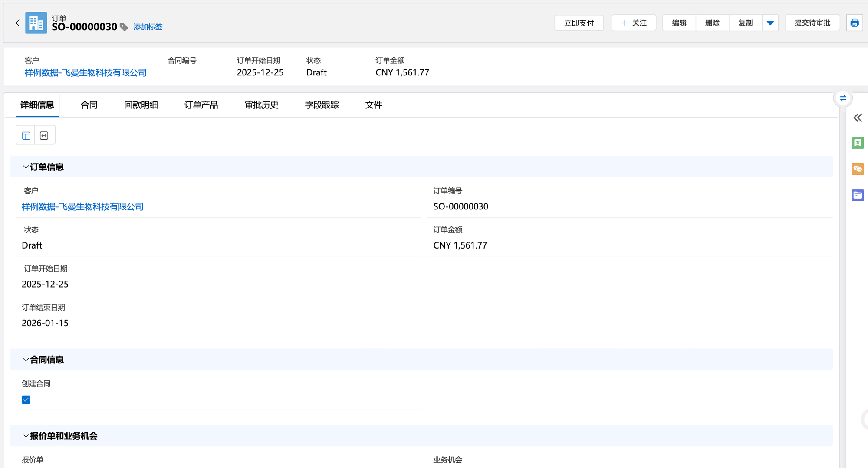Viewport: 868px width, 468px height.
Task: Click the 添加标签 link
Action: click(x=148, y=27)
